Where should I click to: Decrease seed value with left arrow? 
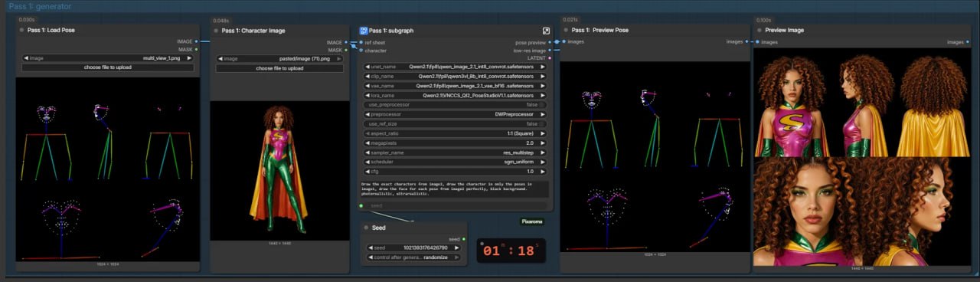(x=370, y=248)
